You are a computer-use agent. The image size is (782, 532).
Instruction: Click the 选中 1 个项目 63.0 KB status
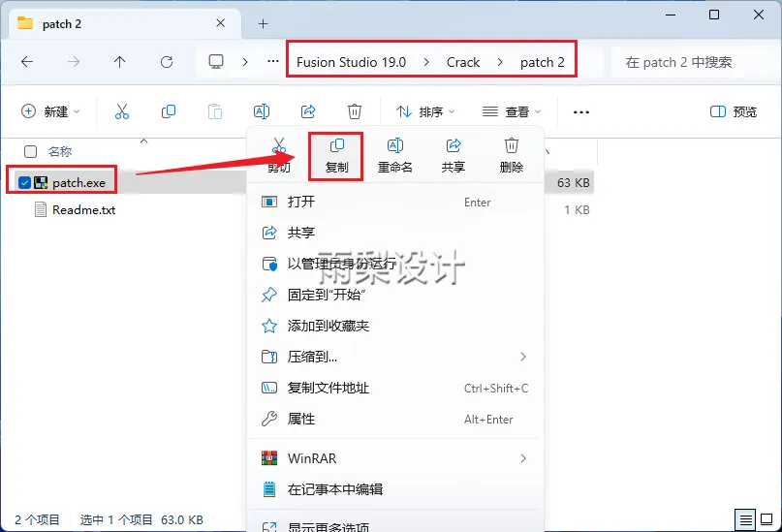[x=141, y=520]
